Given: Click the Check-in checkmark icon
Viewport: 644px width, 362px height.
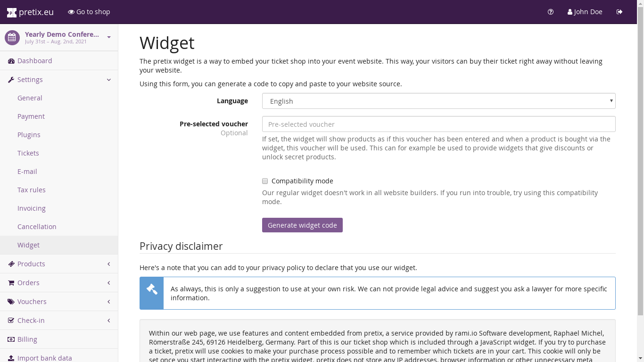Looking at the screenshot, I should (11, 321).
